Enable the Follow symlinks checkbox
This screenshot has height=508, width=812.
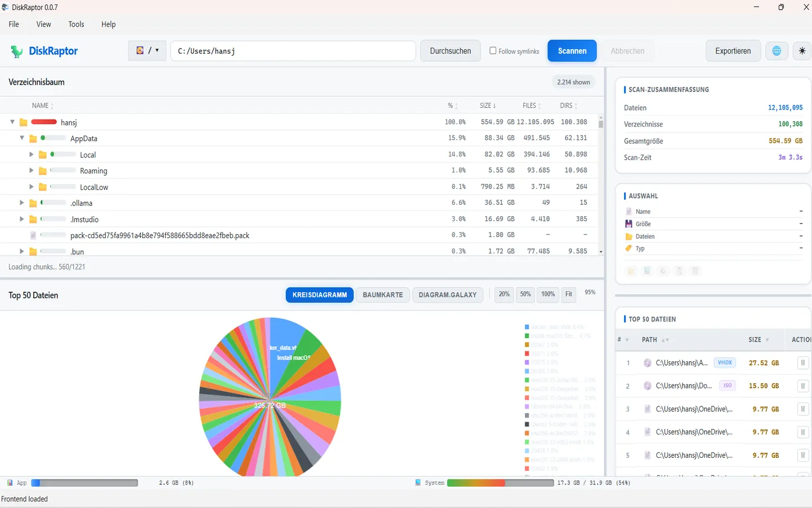pyautogui.click(x=493, y=50)
